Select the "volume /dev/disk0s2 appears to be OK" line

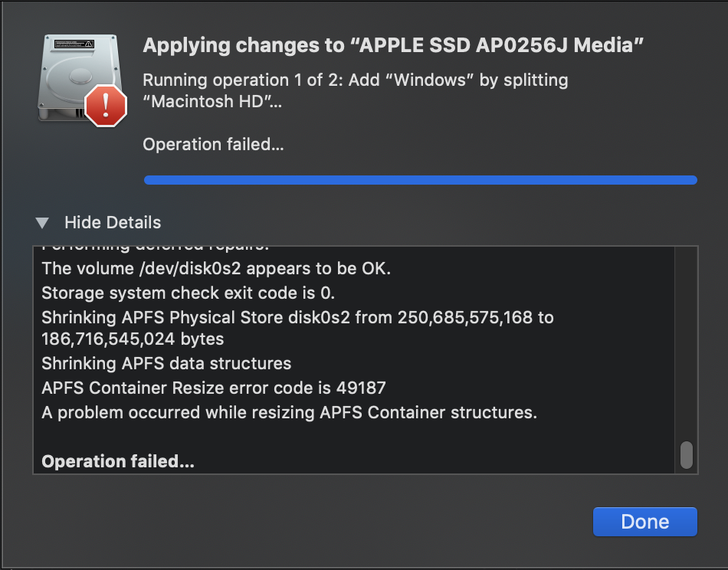point(217,269)
